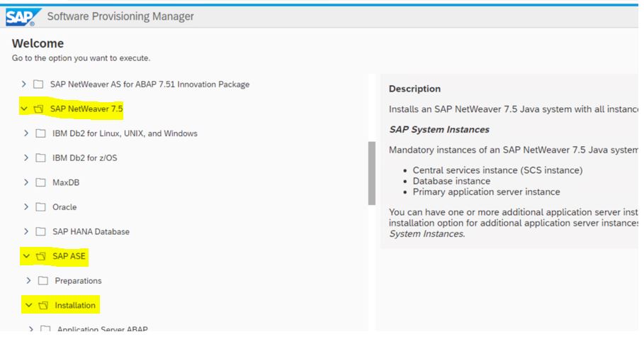Click folder icon beside Oracle
Viewport: 644px width, 337px height.
pyautogui.click(x=40, y=207)
